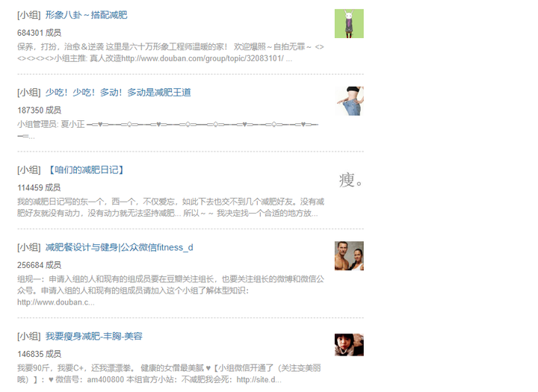Click the child face group avatar

pyautogui.click(x=349, y=345)
